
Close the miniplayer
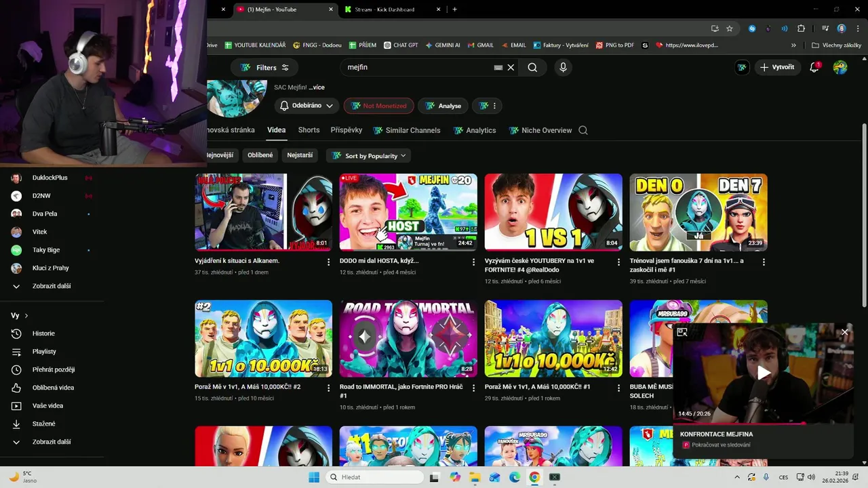click(x=844, y=332)
